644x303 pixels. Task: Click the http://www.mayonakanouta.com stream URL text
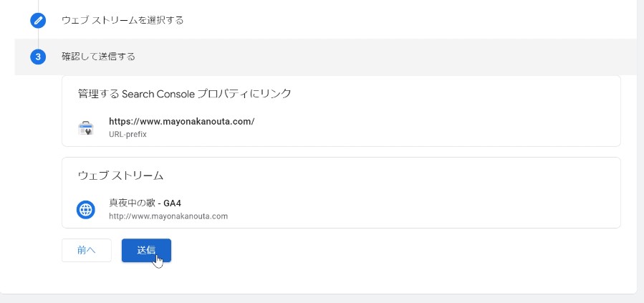pos(168,216)
